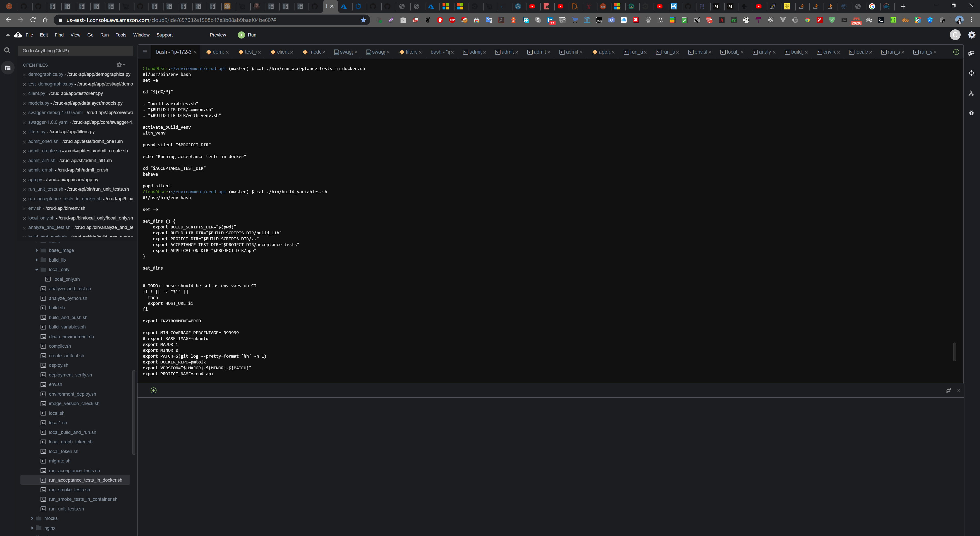The image size is (980, 536).
Task: Select local_graph_token.sh in file tree
Action: tap(70, 442)
